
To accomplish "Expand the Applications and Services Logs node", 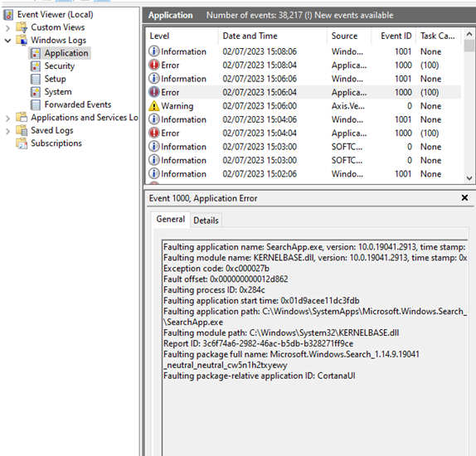I will click(x=8, y=118).
